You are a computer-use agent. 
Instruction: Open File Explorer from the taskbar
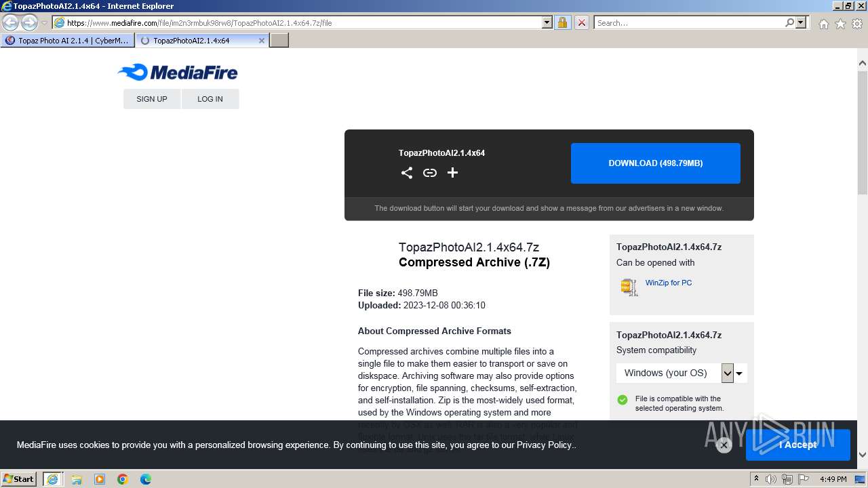point(76,479)
